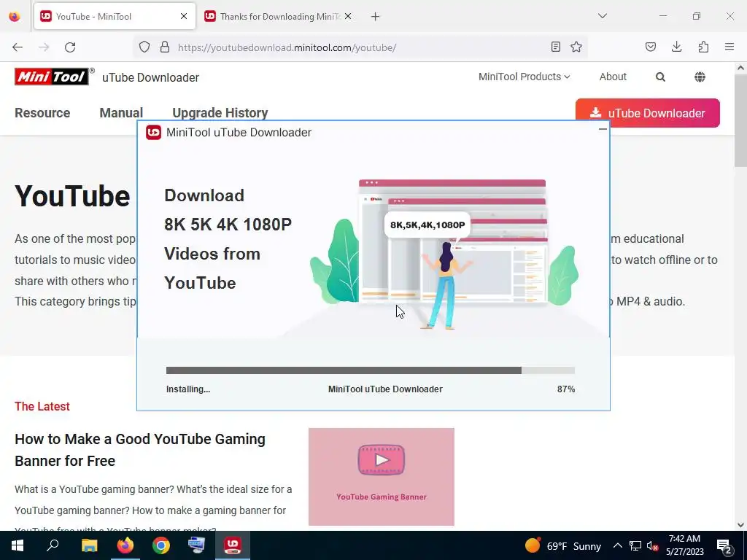Screen dimensions: 747x560
Task: Open taskbar search magnifier
Action: 53,545
